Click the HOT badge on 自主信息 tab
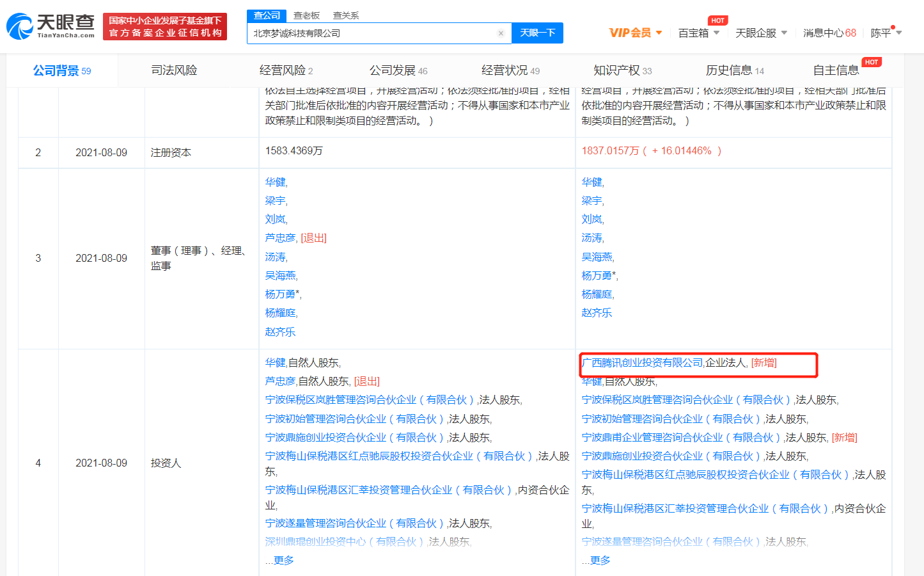 871,62
